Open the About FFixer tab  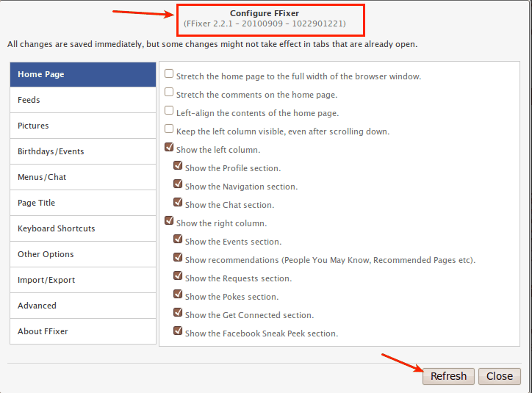pyautogui.click(x=83, y=331)
